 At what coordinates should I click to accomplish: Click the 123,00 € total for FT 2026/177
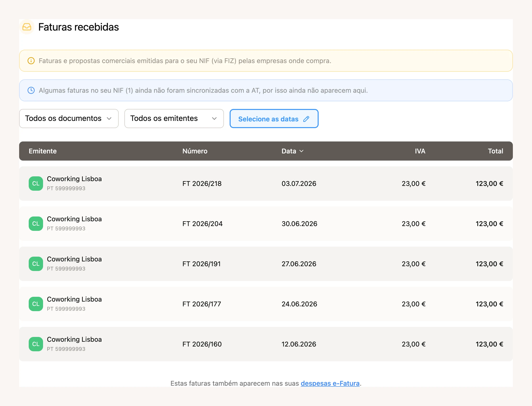pos(489,304)
